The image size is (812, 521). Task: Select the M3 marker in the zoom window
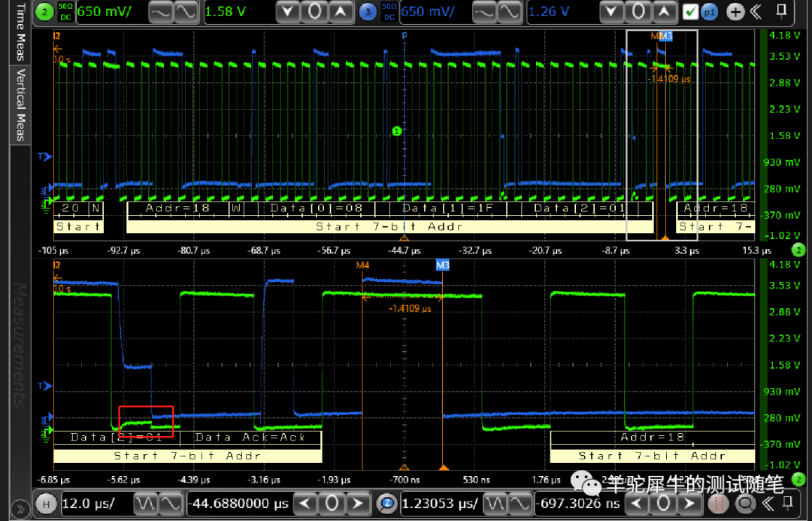[x=443, y=265]
